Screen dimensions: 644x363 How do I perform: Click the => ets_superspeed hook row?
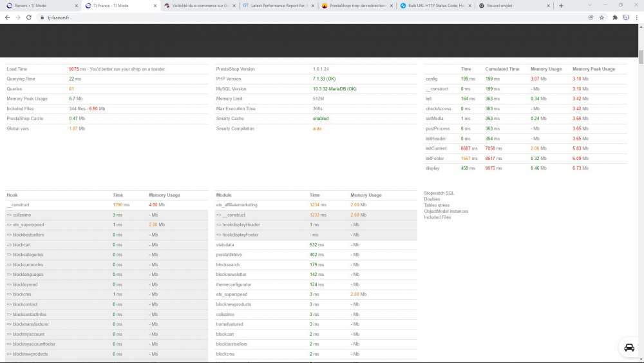(106, 225)
